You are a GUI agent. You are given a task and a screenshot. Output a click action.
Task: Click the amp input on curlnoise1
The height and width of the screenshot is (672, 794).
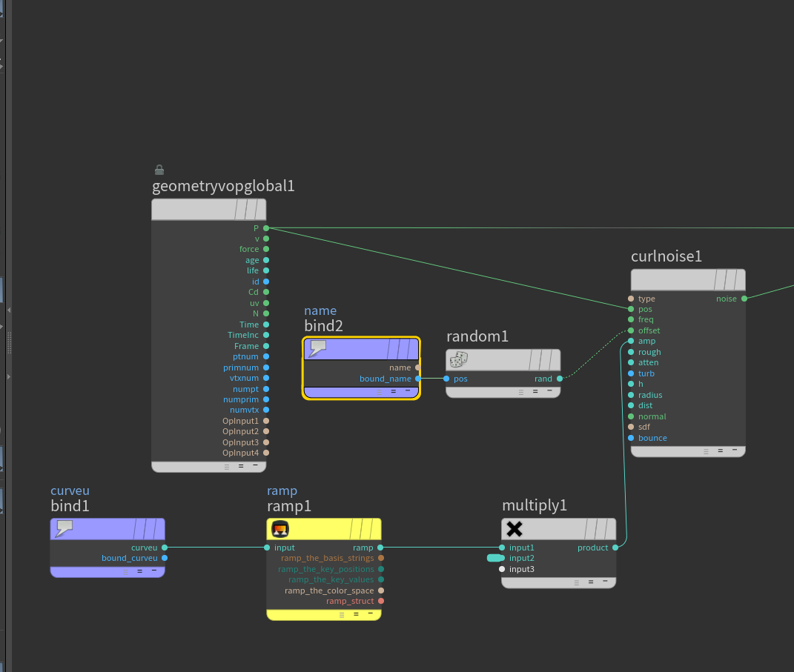(631, 341)
